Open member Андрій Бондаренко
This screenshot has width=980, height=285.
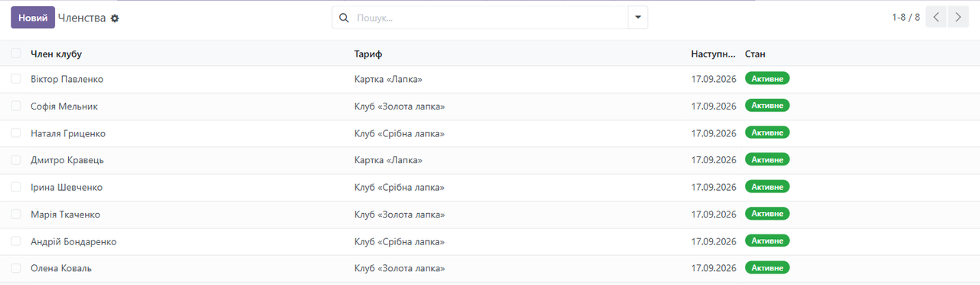coord(73,241)
